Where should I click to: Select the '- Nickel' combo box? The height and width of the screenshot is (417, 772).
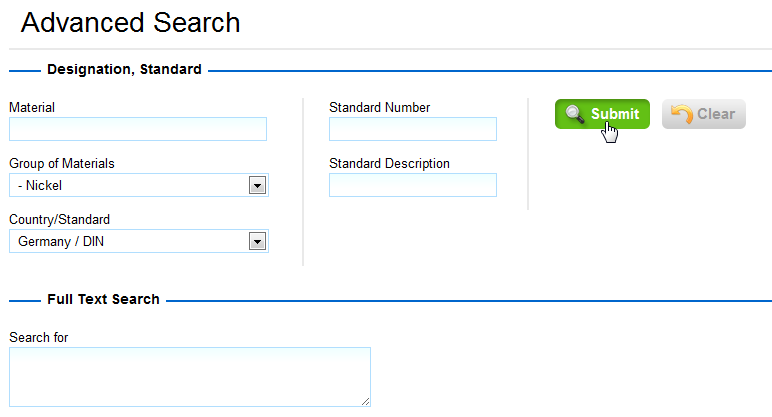coord(139,185)
